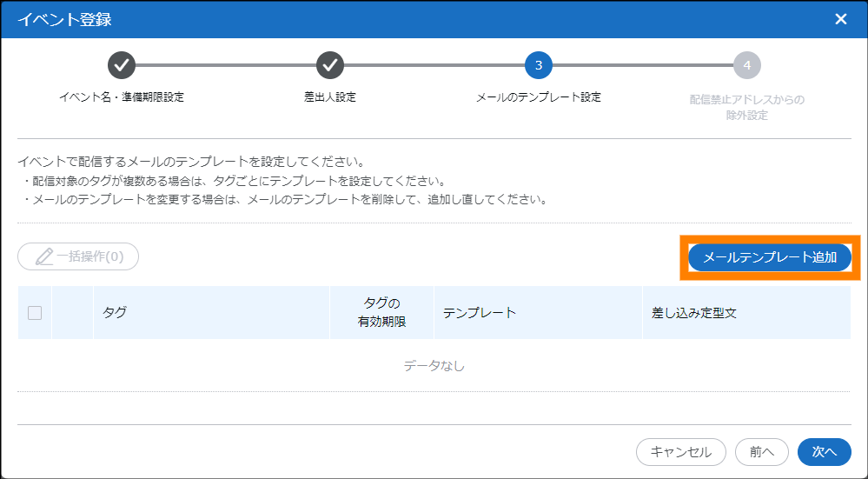Image resolution: width=868 pixels, height=479 pixels.
Task: Select the 配信禁止アドレスからの除外設定 step label
Action: [x=747, y=107]
